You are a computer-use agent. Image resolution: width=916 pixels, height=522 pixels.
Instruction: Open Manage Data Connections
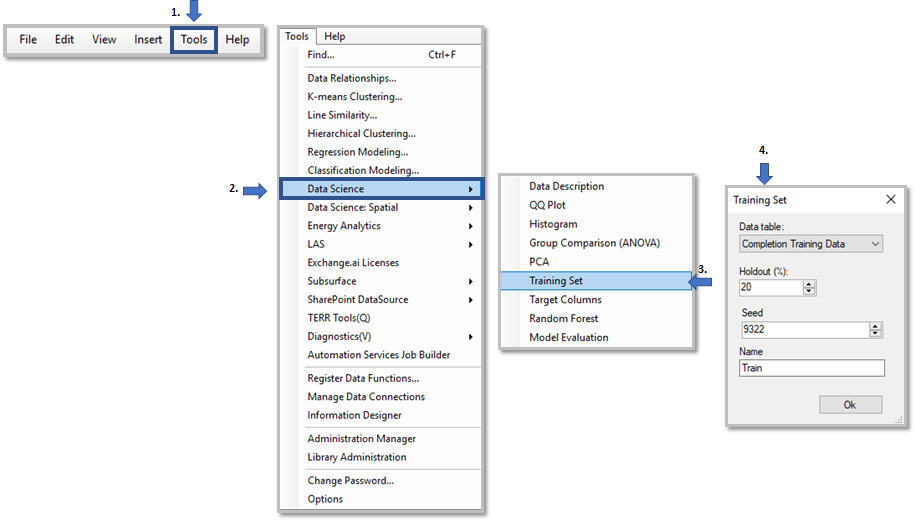click(x=381, y=397)
